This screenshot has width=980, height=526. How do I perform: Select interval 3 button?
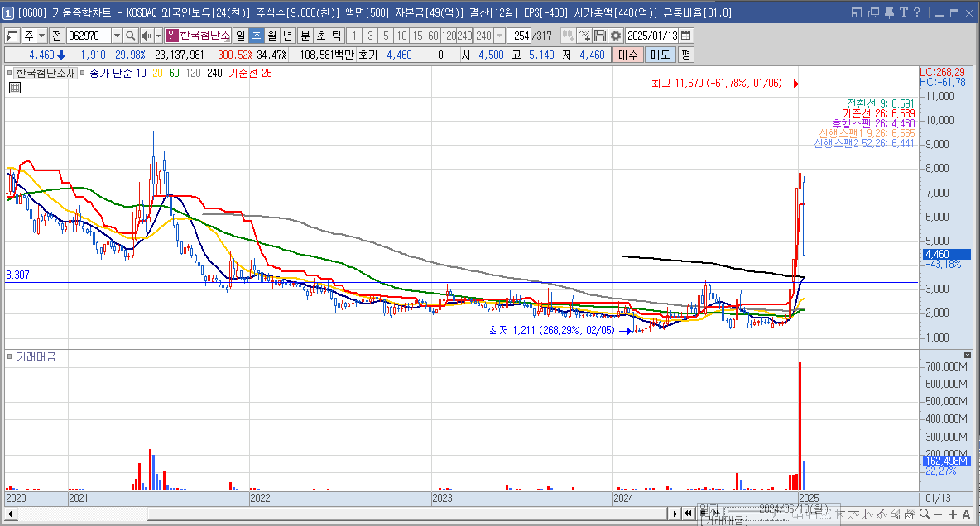(x=370, y=36)
